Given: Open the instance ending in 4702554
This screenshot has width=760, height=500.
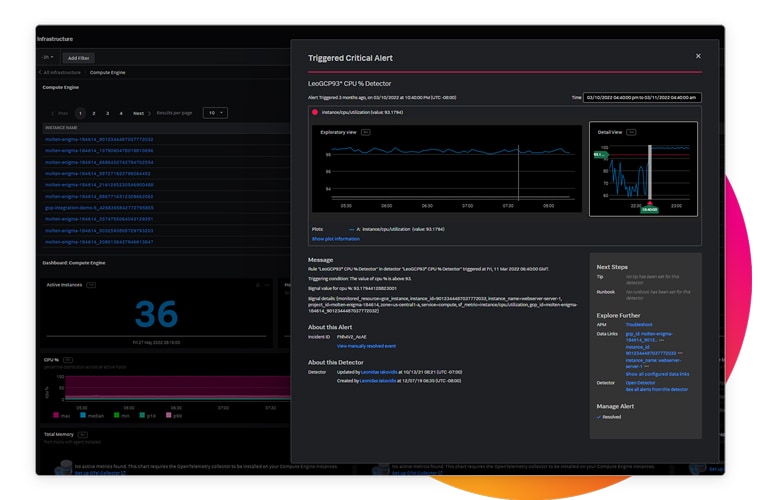Looking at the screenshot, I should click(99, 162).
